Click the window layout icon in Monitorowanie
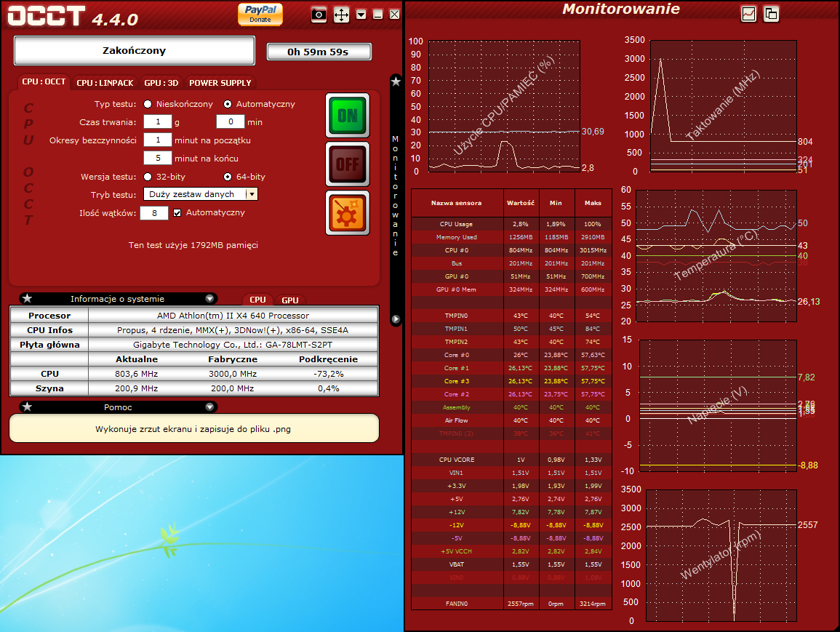This screenshot has width=840, height=632. point(772,14)
